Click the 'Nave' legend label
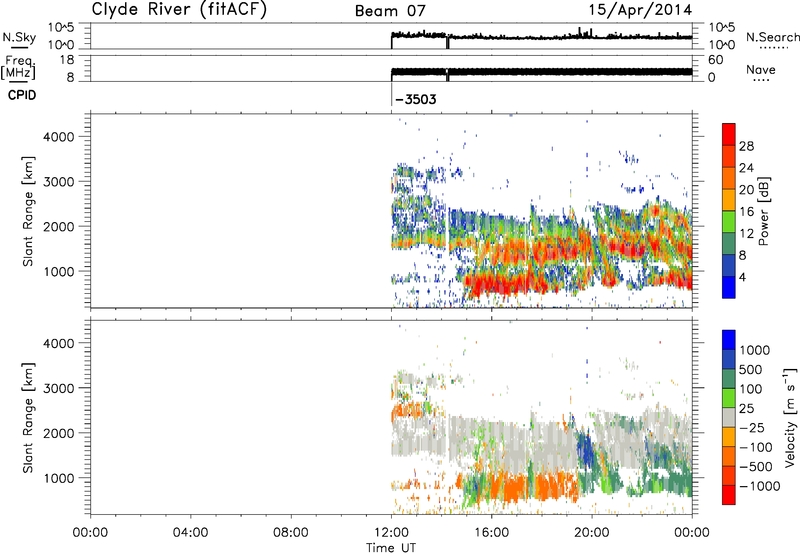Screen dimensions: 800x554 point(761,70)
